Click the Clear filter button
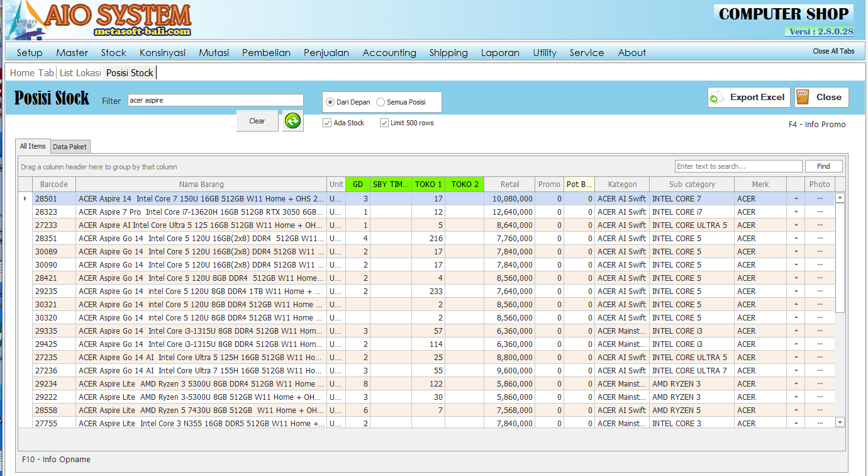Screen dimensions: 868x476 (257, 121)
